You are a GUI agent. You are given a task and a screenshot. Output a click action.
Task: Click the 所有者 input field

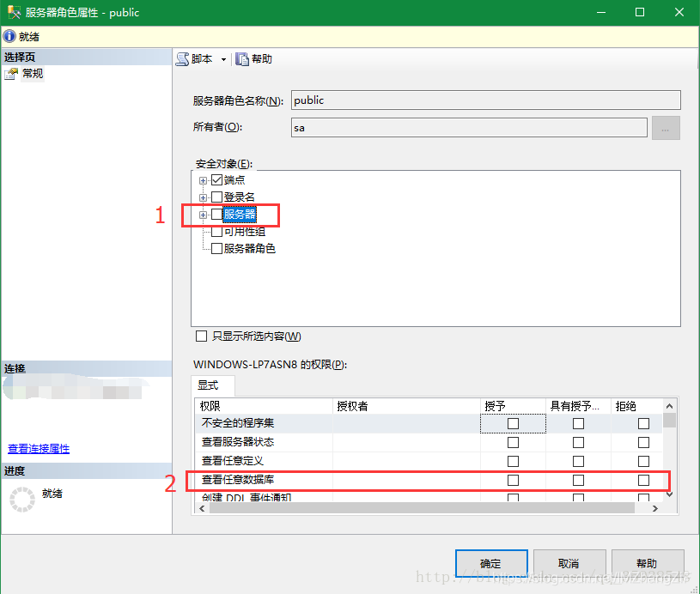pyautogui.click(x=469, y=128)
